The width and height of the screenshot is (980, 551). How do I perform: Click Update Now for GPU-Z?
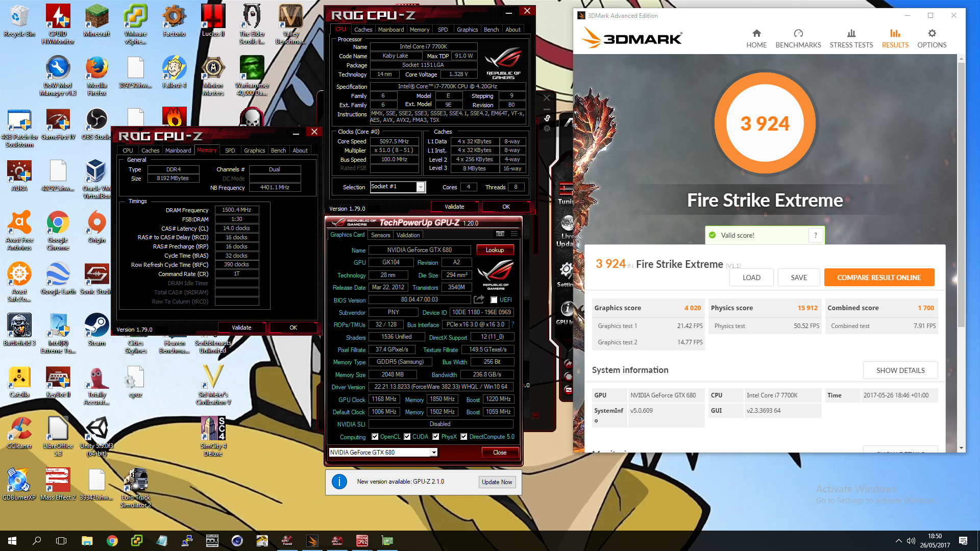pos(497,482)
